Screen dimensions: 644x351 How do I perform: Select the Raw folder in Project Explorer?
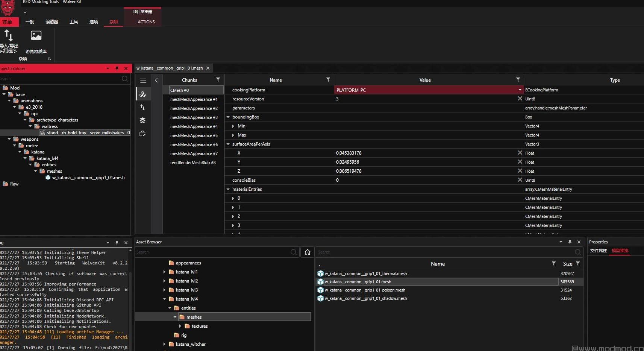point(14,184)
